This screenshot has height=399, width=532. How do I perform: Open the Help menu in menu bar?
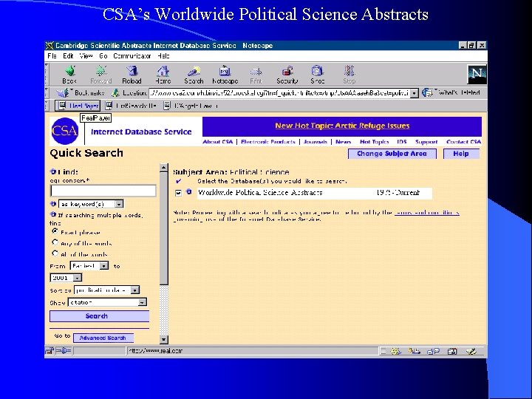[x=163, y=56]
